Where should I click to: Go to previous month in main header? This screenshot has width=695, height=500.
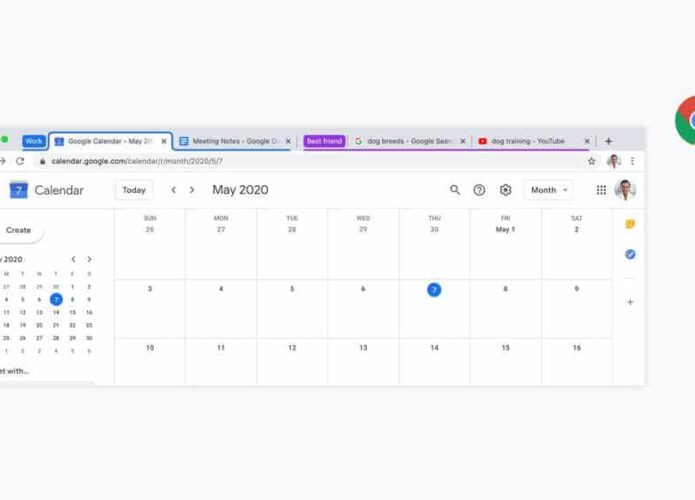click(174, 190)
